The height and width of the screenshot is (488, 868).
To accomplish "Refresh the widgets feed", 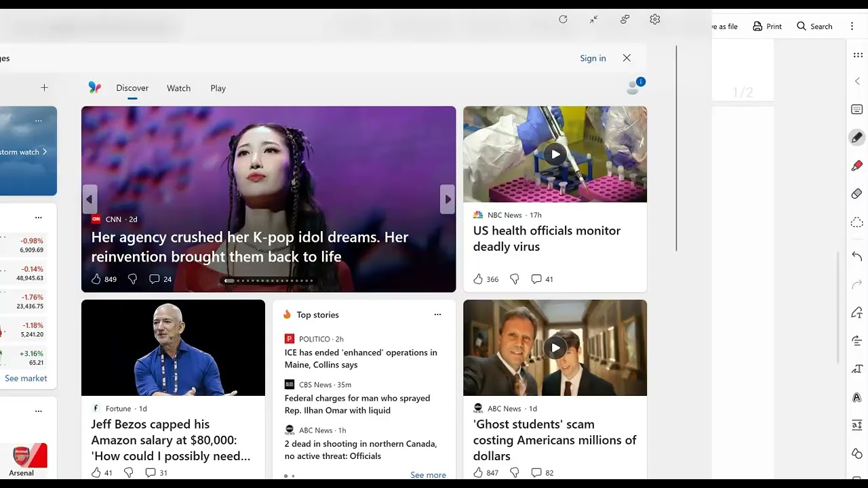I will coord(563,20).
